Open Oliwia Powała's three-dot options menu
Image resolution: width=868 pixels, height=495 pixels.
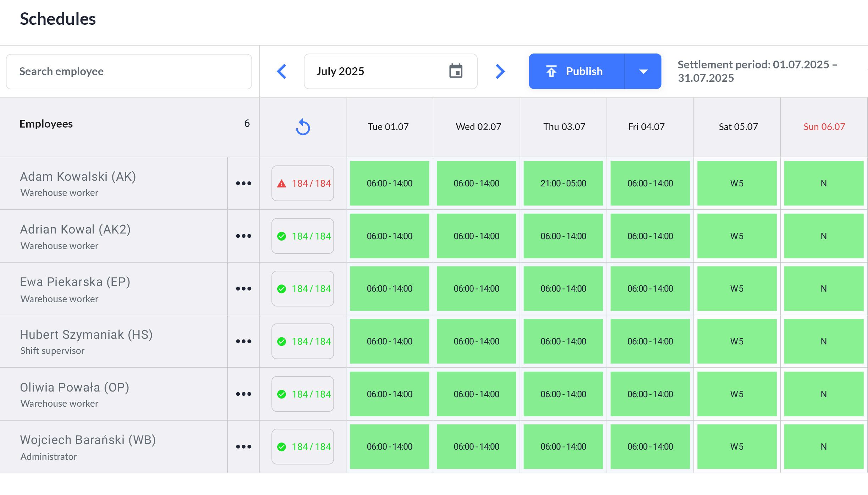coord(244,394)
